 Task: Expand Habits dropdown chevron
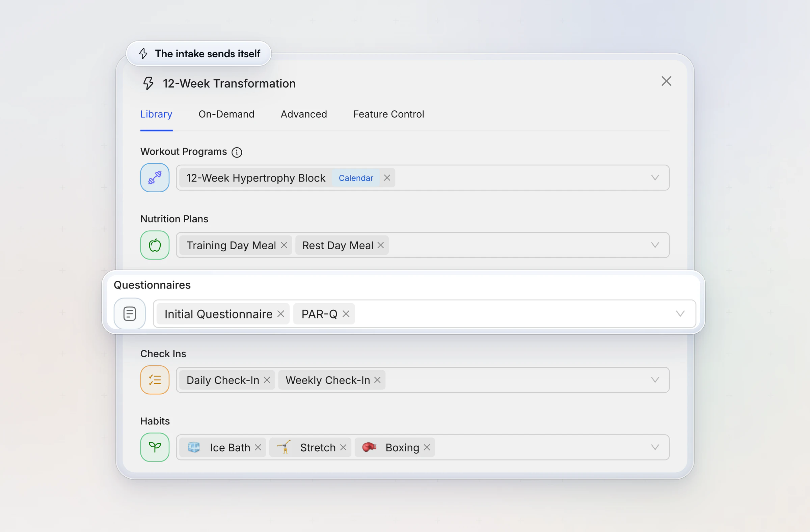(x=655, y=447)
